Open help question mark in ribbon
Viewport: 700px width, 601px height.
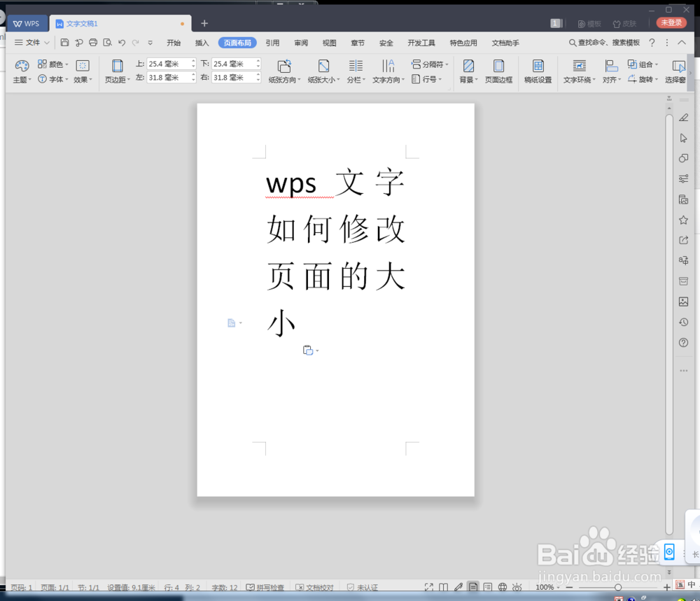click(x=652, y=43)
